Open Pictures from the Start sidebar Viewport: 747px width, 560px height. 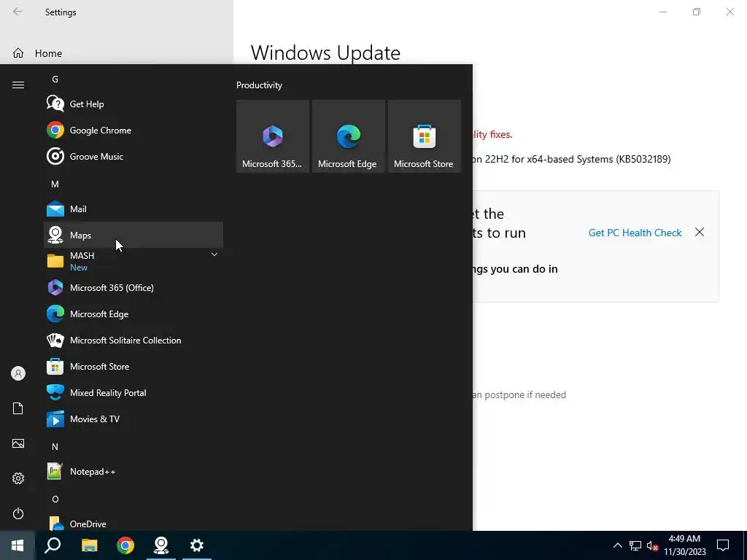(x=18, y=443)
